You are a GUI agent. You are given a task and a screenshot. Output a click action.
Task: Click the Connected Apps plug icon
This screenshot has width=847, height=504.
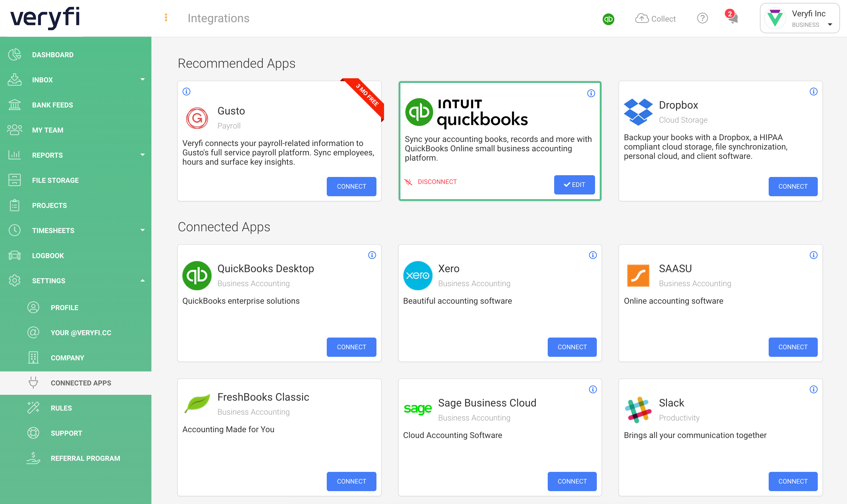tap(33, 383)
